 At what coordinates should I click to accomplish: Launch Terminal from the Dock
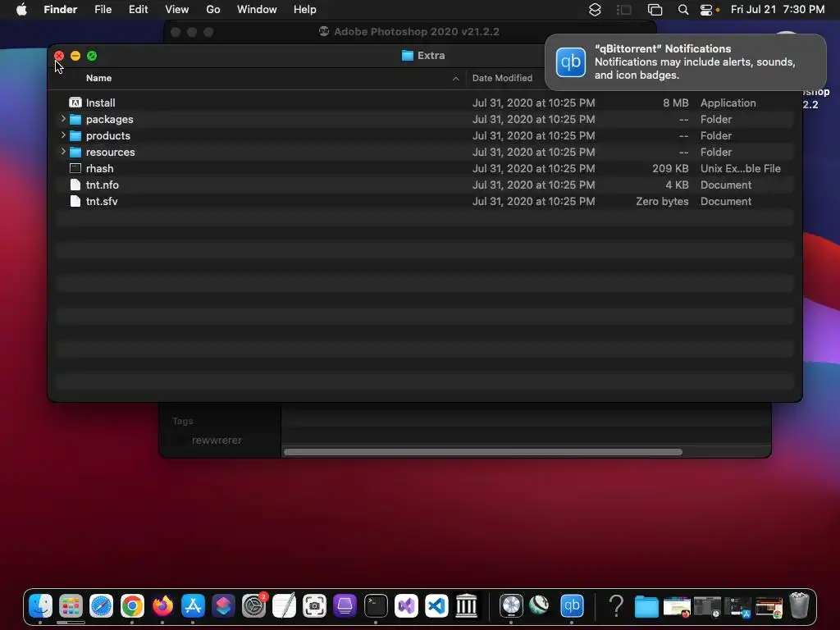376,606
